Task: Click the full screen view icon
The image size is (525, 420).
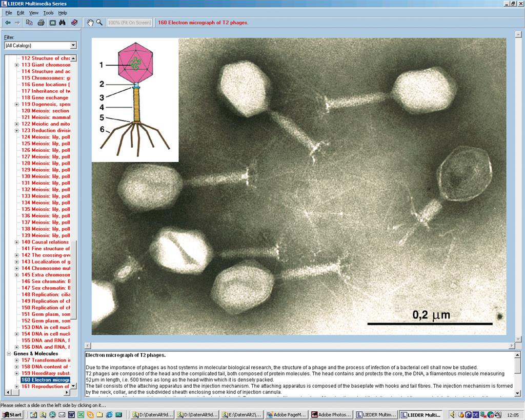Action: tap(52, 23)
